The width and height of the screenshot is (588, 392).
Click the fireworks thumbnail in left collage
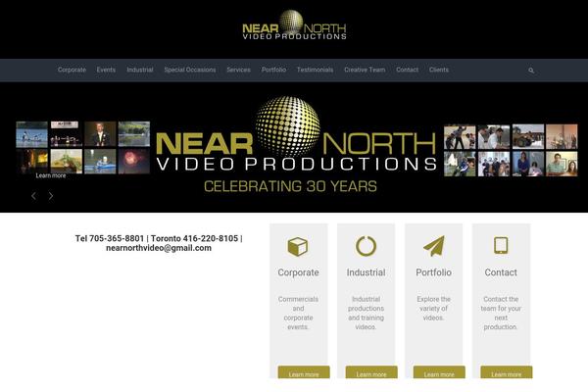coord(134,162)
